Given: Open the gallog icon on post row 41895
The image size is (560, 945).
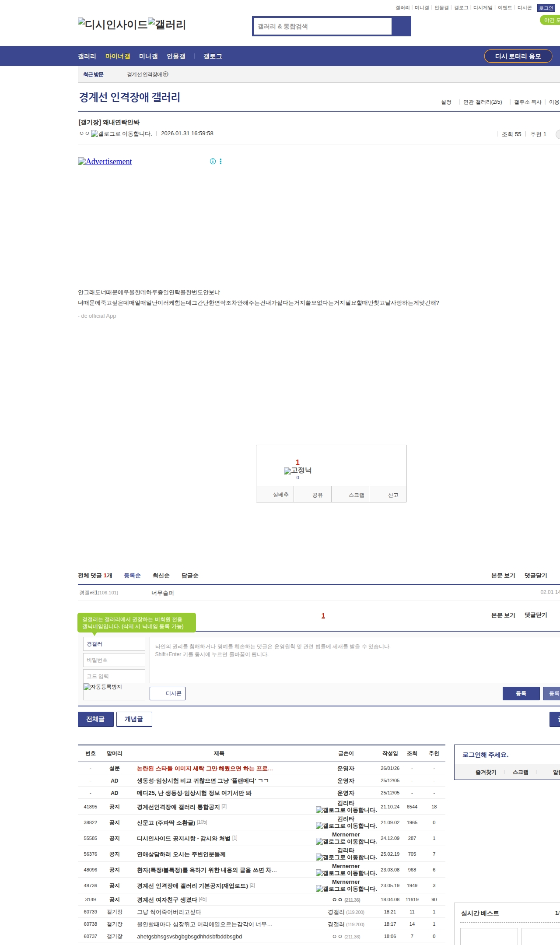Looking at the screenshot, I should [x=346, y=810].
